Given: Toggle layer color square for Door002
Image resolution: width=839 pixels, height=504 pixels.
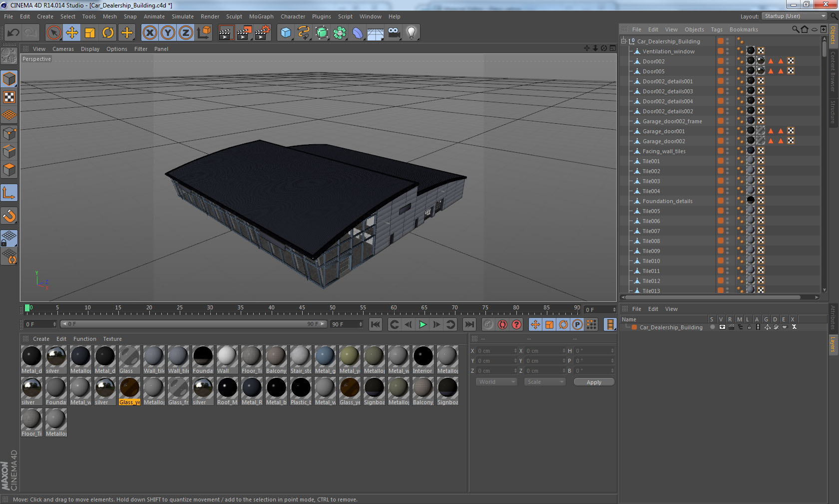Looking at the screenshot, I should tap(721, 61).
